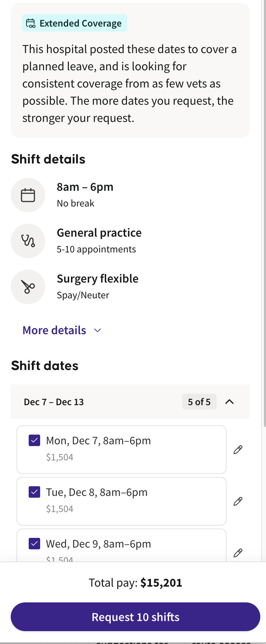The height and width of the screenshot is (644, 266).
Task: Click the 5 of 5 count badge
Action: click(199, 402)
